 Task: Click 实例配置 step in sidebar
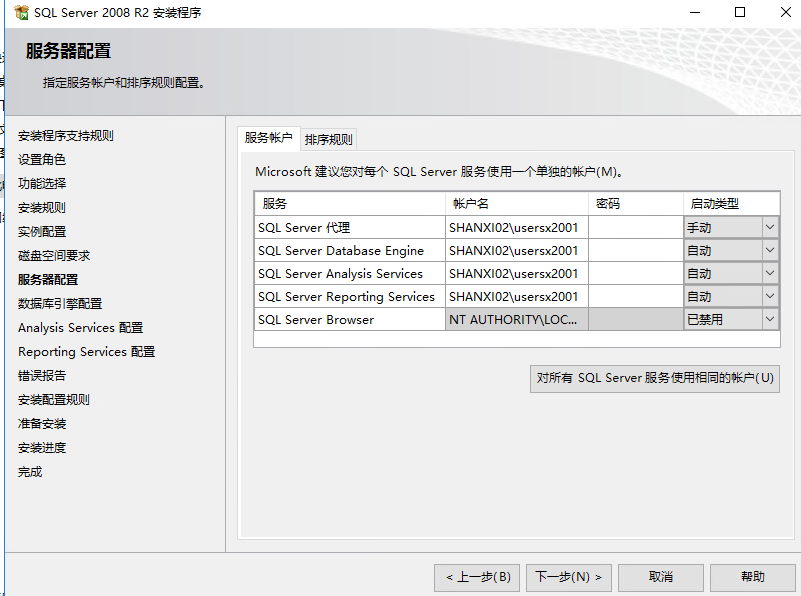click(x=42, y=232)
